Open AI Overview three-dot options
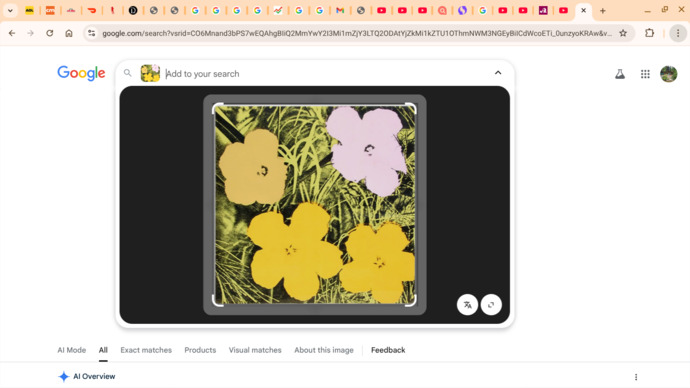This screenshot has height=388, width=690. click(x=636, y=377)
